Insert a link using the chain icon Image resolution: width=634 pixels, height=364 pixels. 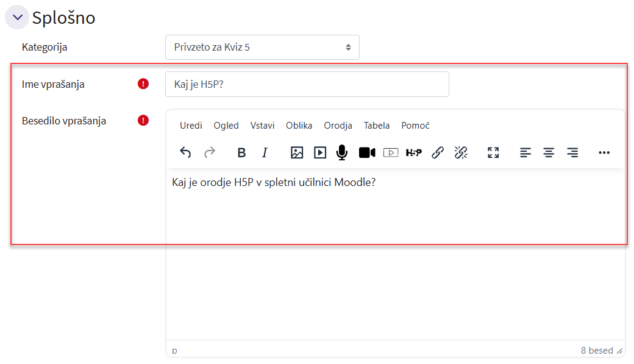tap(437, 152)
